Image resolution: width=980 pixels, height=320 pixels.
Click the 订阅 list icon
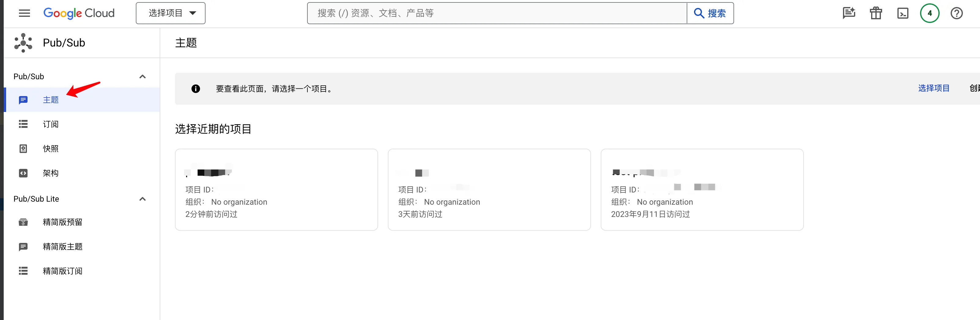click(23, 124)
